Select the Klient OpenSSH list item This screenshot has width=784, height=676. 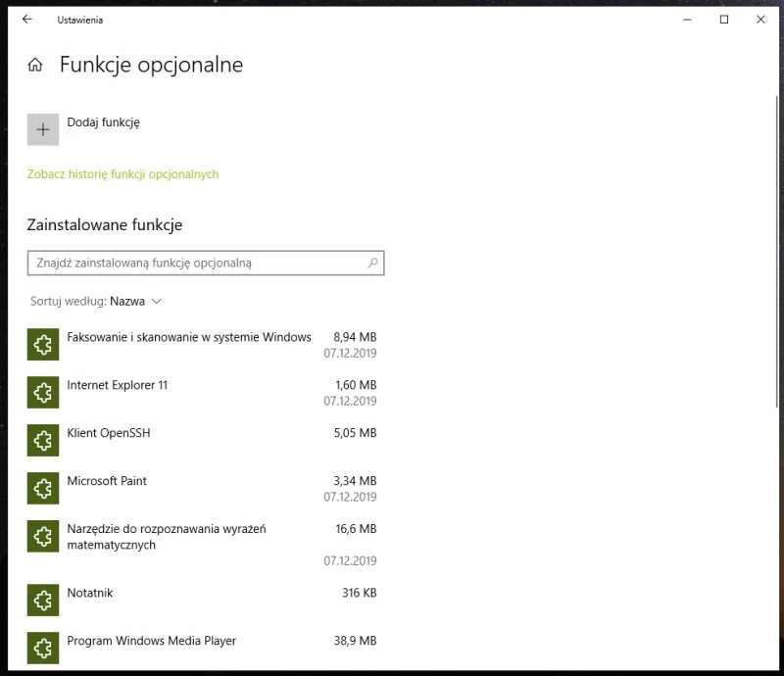pyautogui.click(x=108, y=433)
